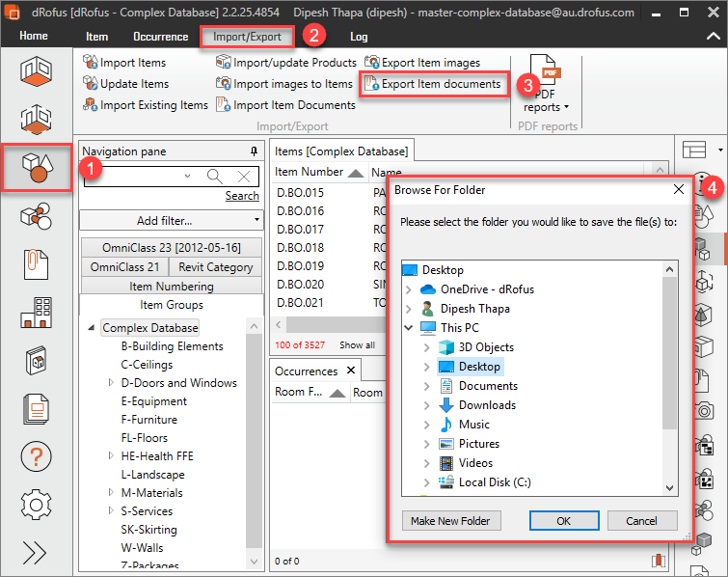Image resolution: width=728 pixels, height=577 pixels.
Task: Click Cancel in Browse For Folder
Action: tap(641, 521)
